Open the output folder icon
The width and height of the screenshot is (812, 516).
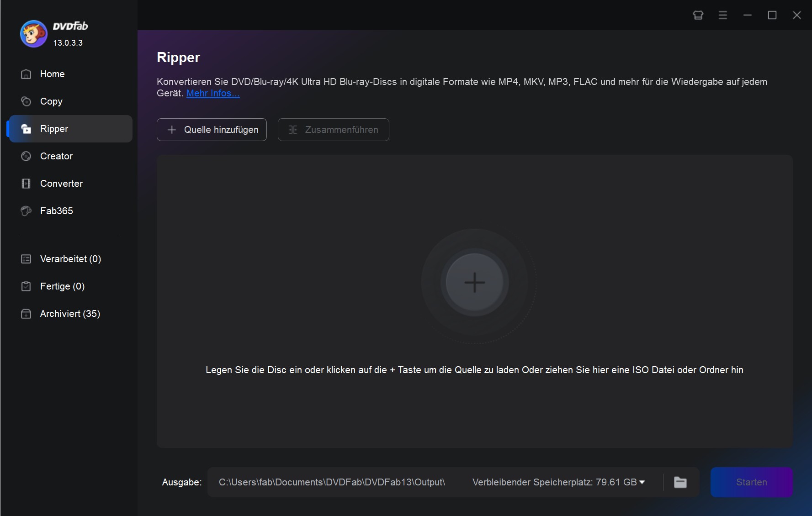click(680, 482)
